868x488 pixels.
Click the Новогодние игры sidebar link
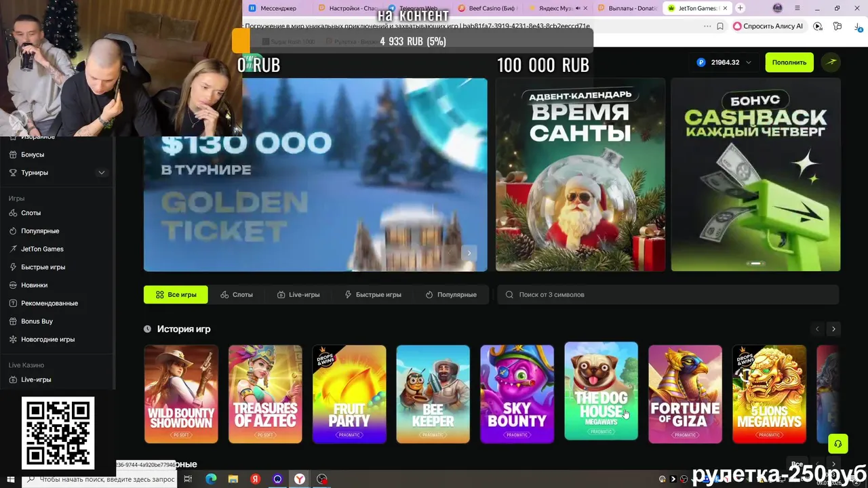click(x=47, y=340)
